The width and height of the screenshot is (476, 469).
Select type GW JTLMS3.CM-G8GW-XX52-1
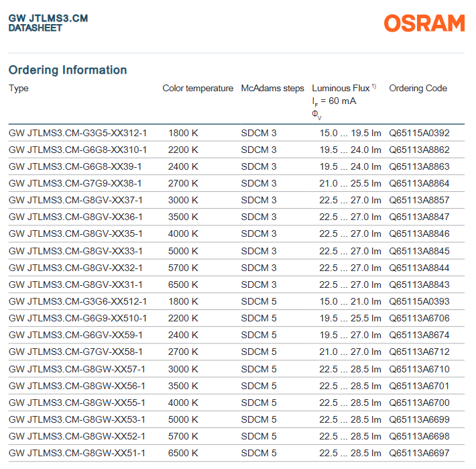77,436
